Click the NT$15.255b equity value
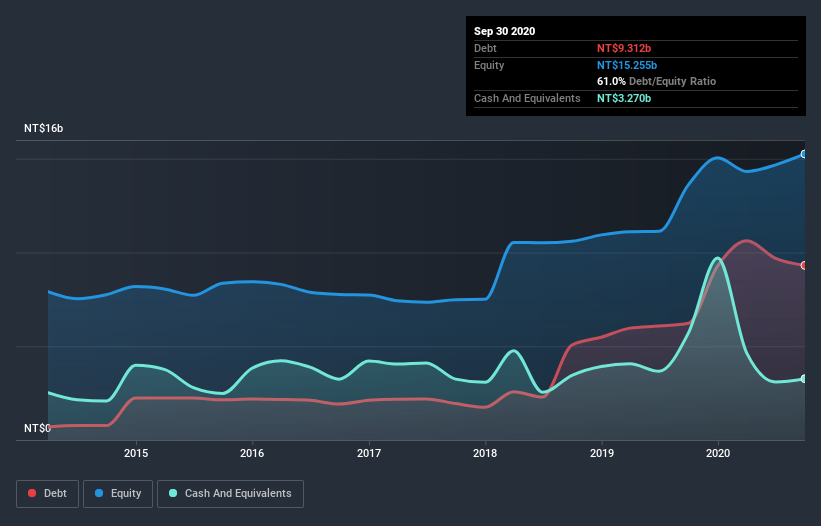This screenshot has width=821, height=526. pyautogui.click(x=627, y=65)
